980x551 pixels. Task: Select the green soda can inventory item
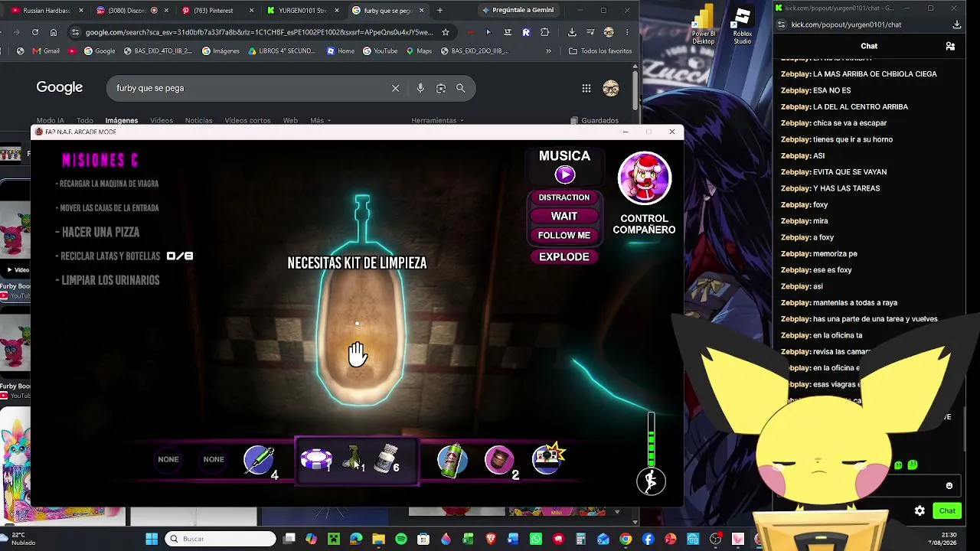(x=452, y=461)
